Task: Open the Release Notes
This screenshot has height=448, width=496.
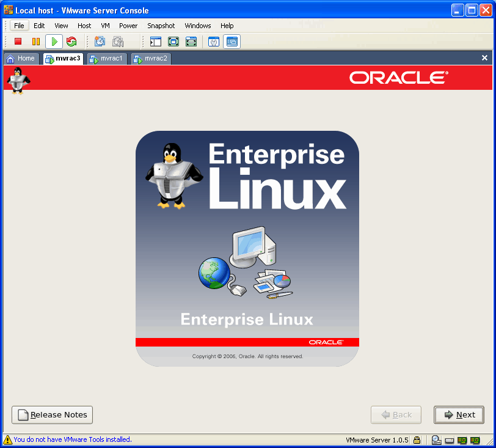Action: 53,415
